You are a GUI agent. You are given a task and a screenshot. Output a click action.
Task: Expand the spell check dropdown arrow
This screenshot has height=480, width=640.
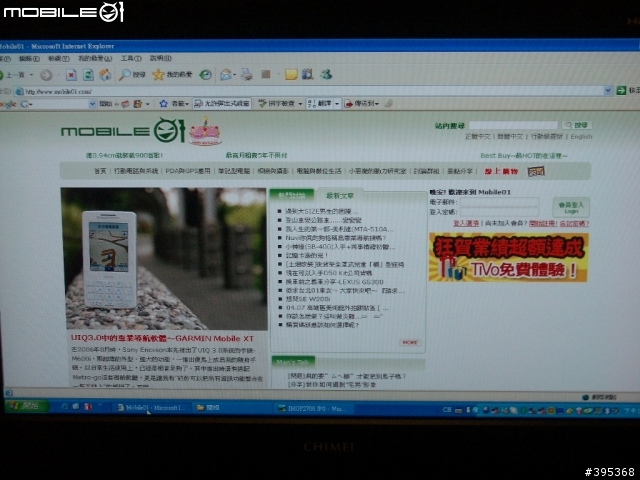[300, 104]
